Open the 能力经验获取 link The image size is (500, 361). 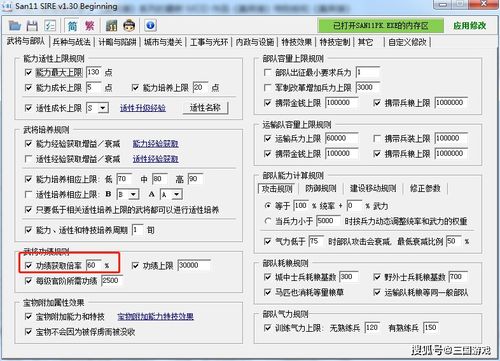click(155, 144)
